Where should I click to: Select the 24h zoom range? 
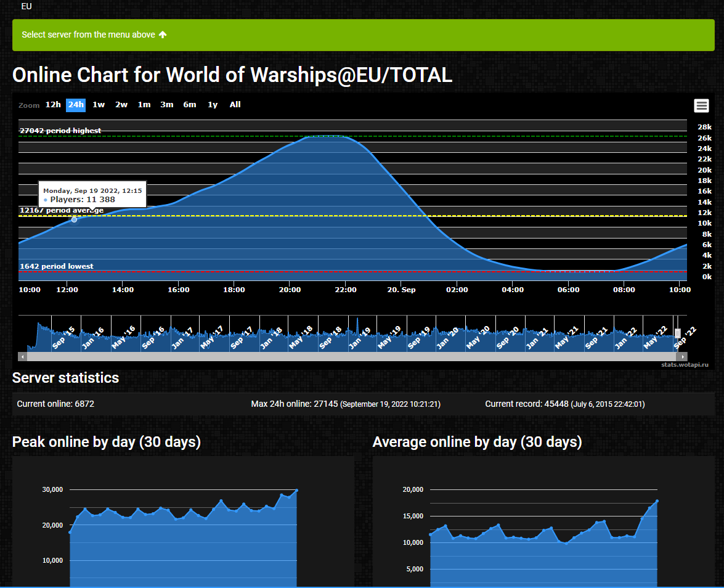coord(76,105)
